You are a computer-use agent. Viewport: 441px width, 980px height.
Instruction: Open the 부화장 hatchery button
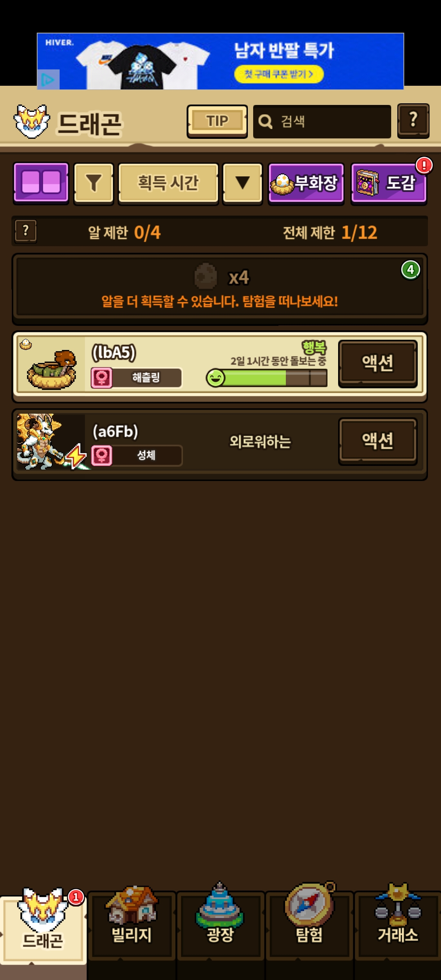coord(306,183)
